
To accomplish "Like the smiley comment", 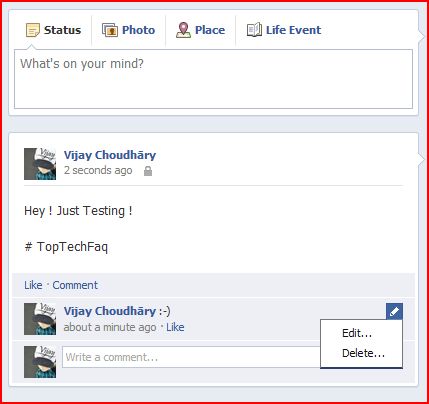I will click(x=175, y=327).
